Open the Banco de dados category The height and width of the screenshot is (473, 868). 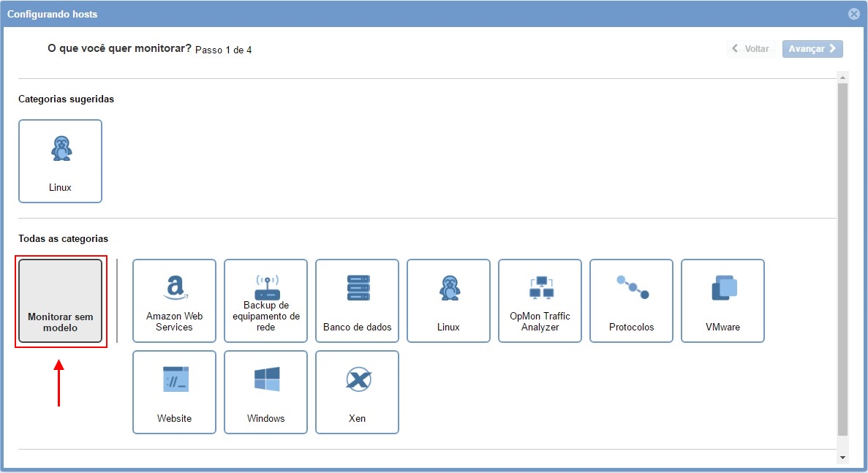pos(357,300)
